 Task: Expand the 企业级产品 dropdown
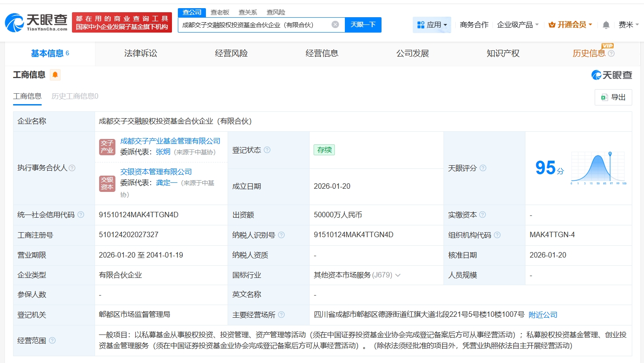pyautogui.click(x=518, y=25)
